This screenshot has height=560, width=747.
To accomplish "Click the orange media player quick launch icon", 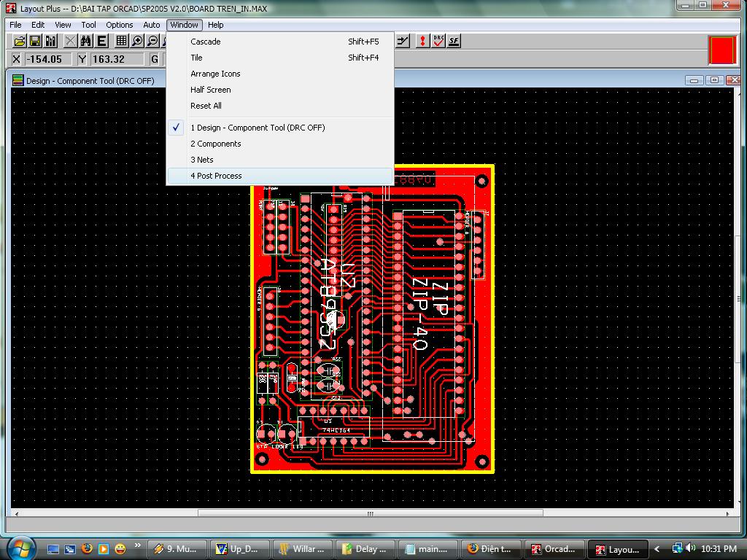I will point(104,549).
